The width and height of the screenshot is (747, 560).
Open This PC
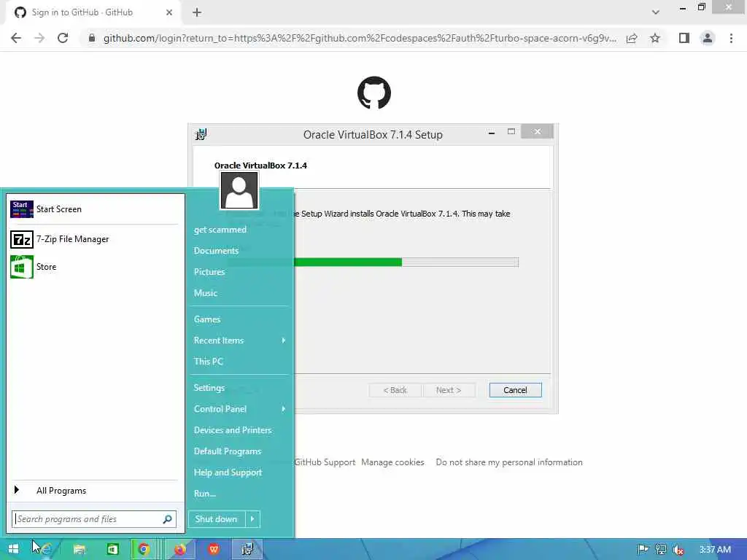pyautogui.click(x=208, y=362)
